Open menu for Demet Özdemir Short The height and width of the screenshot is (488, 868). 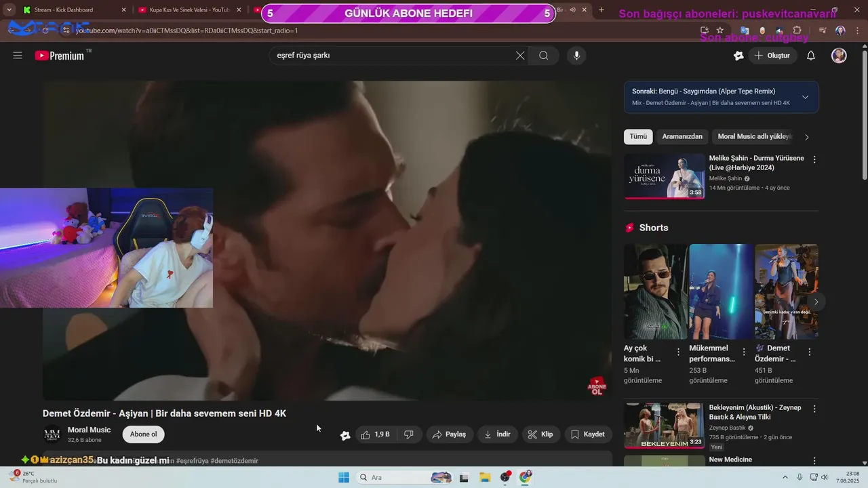(809, 352)
